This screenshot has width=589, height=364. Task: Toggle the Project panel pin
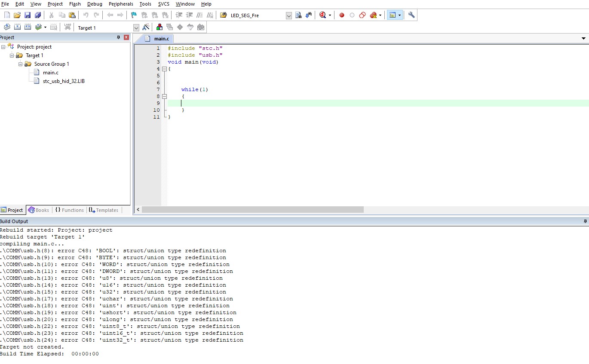point(119,37)
